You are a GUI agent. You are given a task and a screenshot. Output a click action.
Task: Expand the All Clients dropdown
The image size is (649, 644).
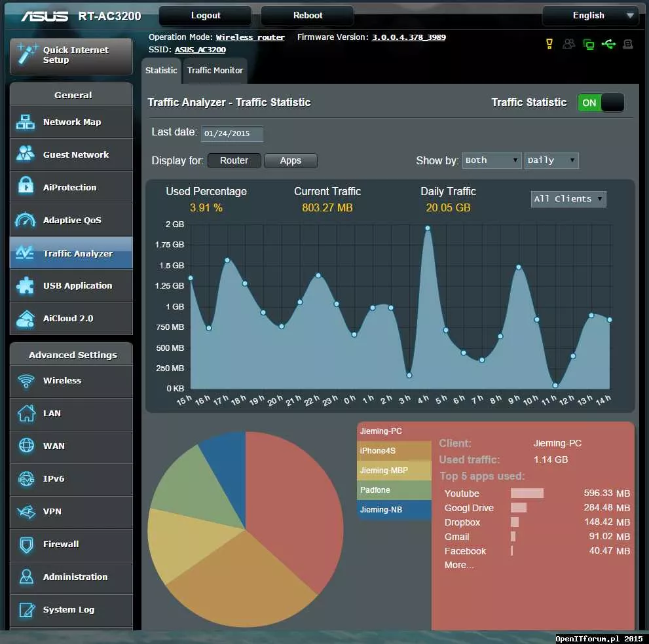(568, 199)
